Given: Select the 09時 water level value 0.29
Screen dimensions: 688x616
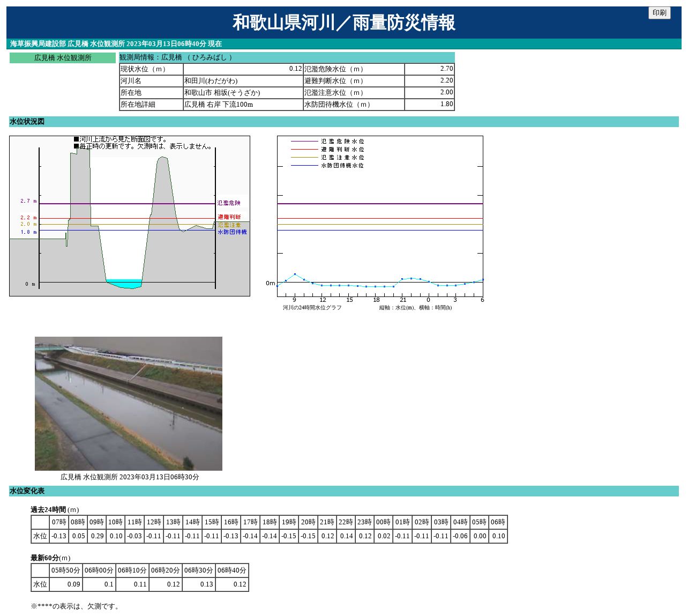Looking at the screenshot, I should pos(97,536).
